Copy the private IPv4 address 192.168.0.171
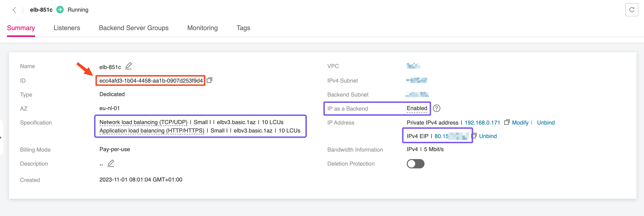This screenshot has height=216, width=644. 506,122
